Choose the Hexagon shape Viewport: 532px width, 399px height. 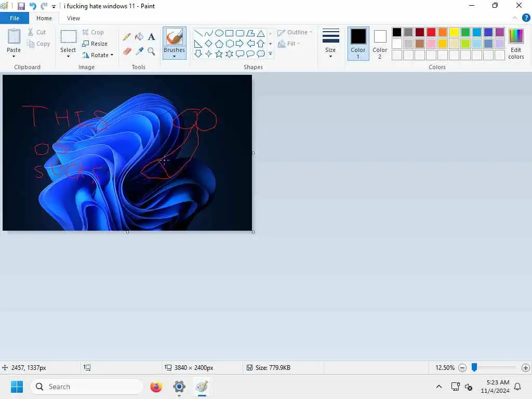pos(229,44)
